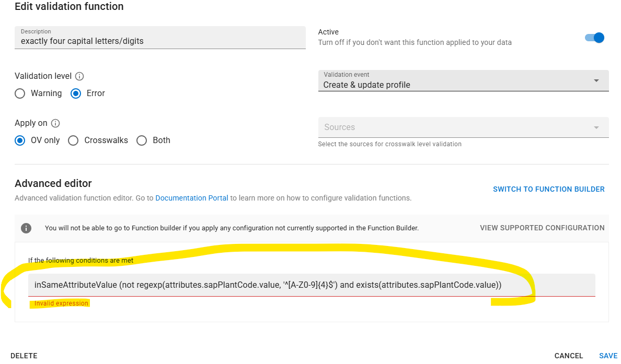Image resolution: width=621 pixels, height=364 pixels.
Task: Delete the validation function
Action: [x=24, y=356]
